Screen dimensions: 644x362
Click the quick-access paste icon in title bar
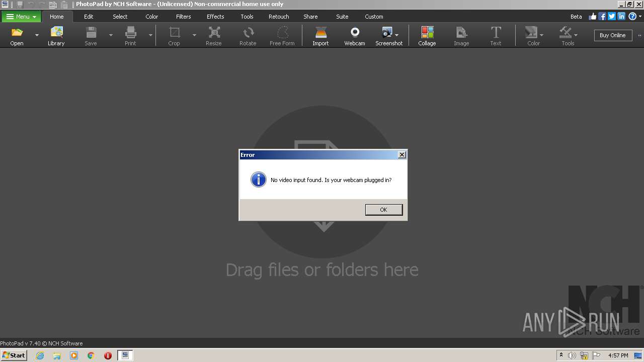[64, 4]
